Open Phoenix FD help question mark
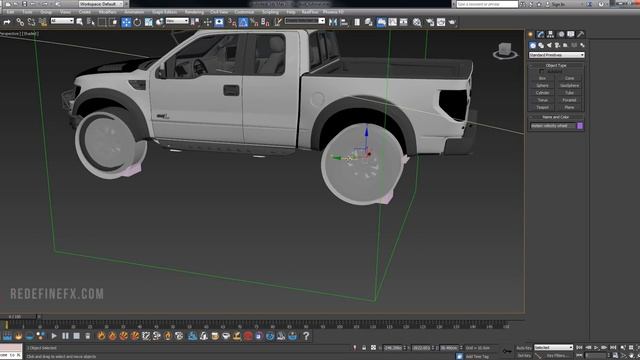The height and width of the screenshot is (360, 640). pyautogui.click(x=306, y=336)
